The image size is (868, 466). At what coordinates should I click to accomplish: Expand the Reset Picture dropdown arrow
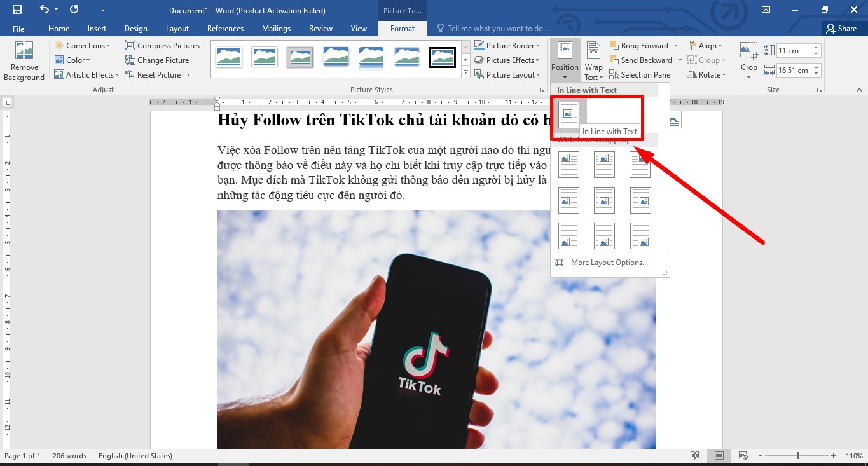(x=188, y=75)
